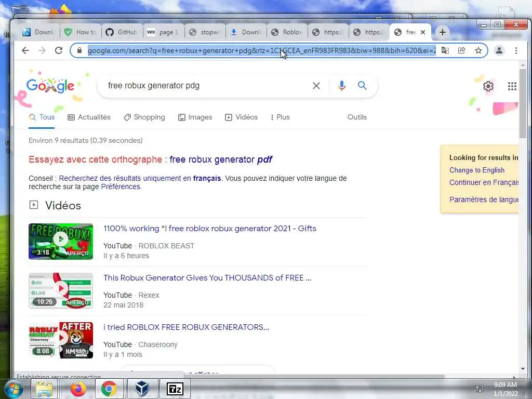Click 'Change to English' link
This screenshot has width=532, height=399.
pyautogui.click(x=477, y=170)
